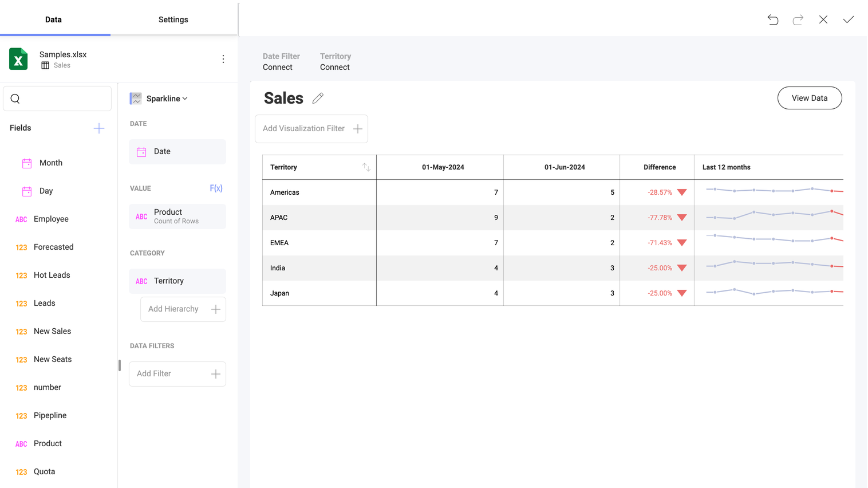The image size is (868, 488).
Task: Click the 123 icon of Forecasted field
Action: tap(21, 247)
